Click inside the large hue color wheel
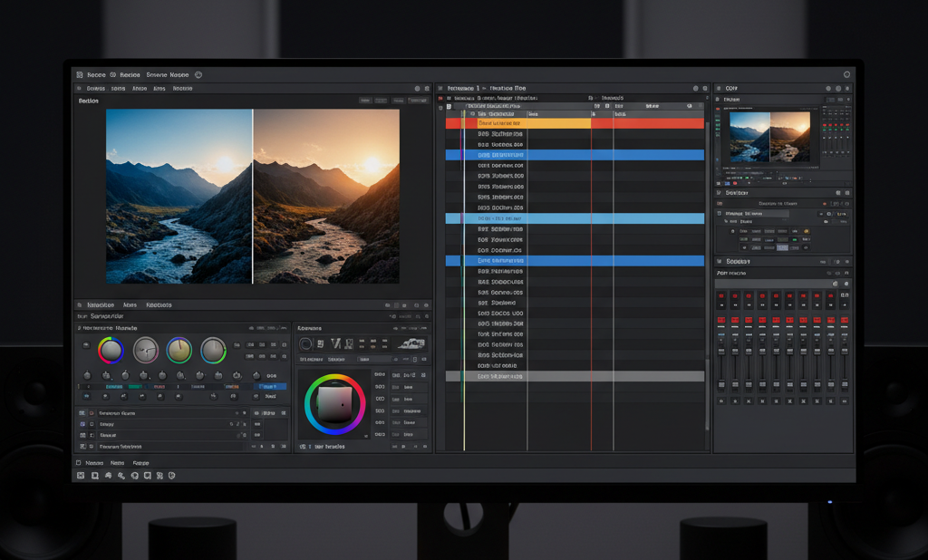The image size is (928, 560). click(x=335, y=405)
